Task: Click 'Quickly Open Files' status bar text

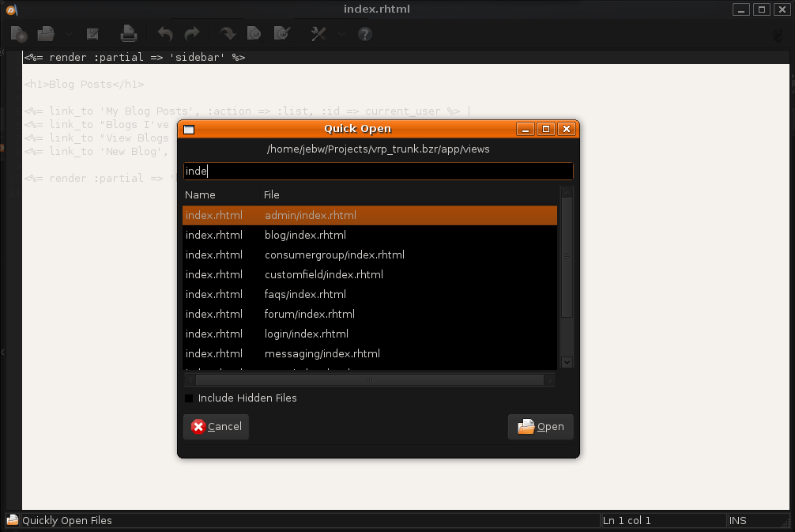Action: point(67,520)
